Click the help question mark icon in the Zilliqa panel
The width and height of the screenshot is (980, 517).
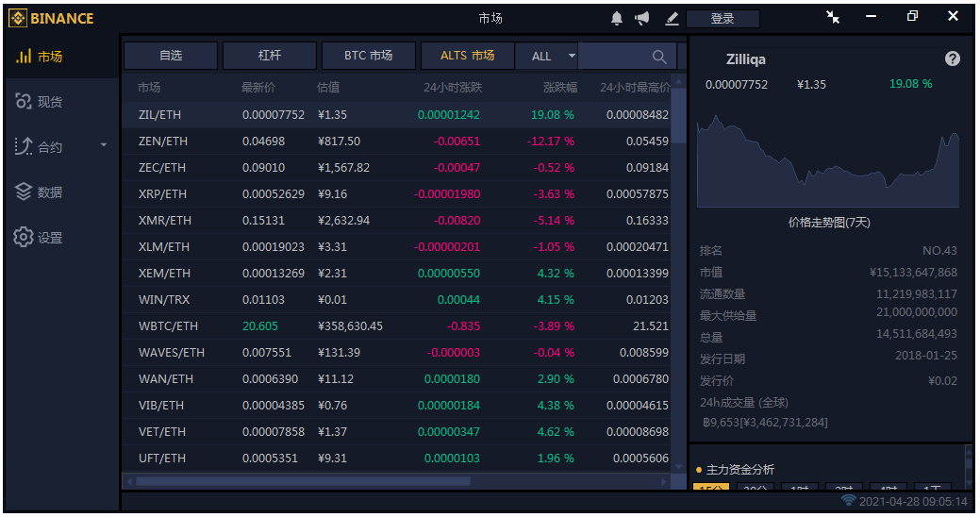(952, 58)
